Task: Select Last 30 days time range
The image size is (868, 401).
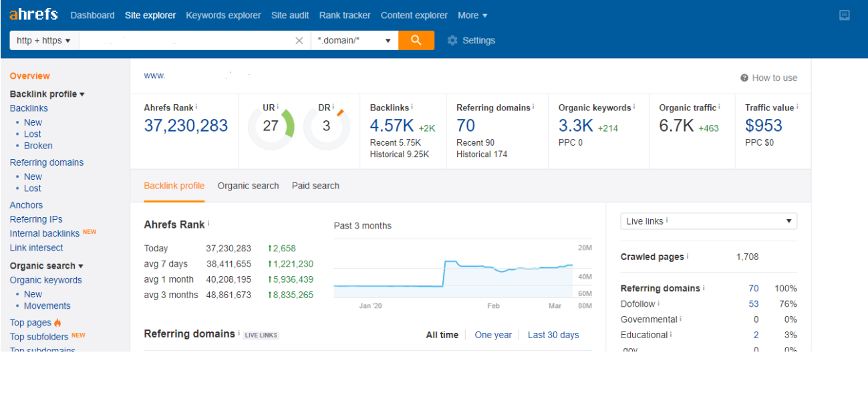Action: [x=553, y=335]
